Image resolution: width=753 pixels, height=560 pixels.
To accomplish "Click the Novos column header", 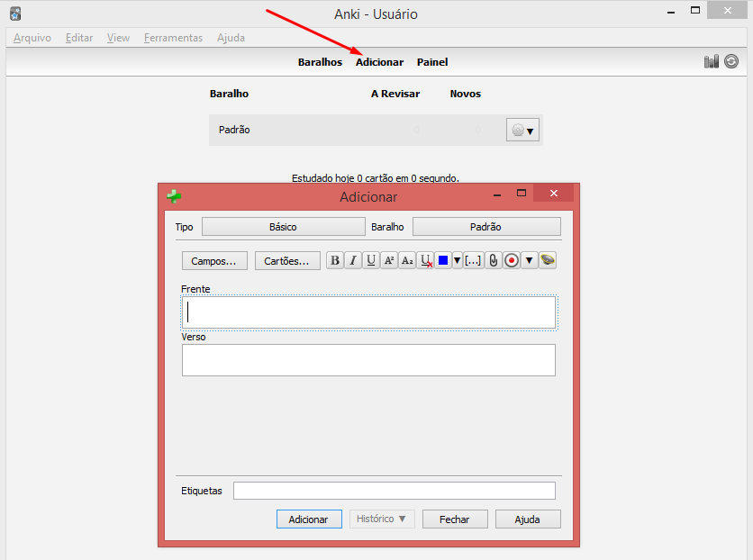I will click(466, 94).
